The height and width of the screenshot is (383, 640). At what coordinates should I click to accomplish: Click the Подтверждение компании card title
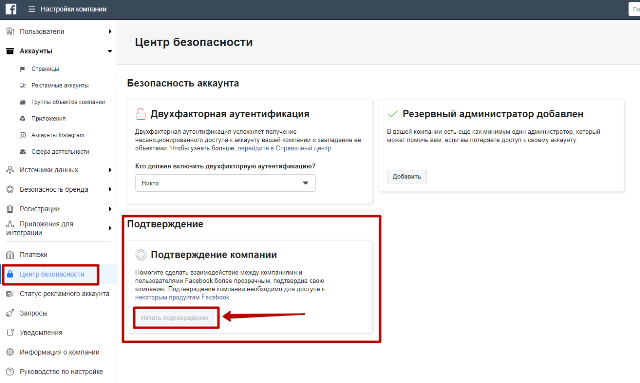(x=214, y=255)
